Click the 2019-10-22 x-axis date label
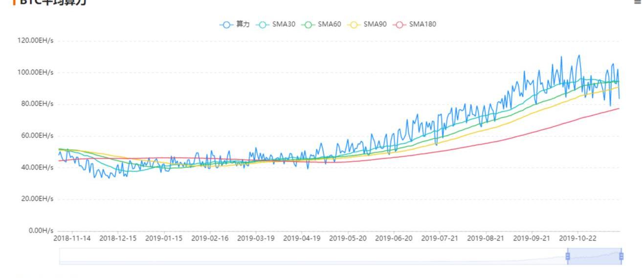This screenshot has height=278, width=644. pos(578,238)
